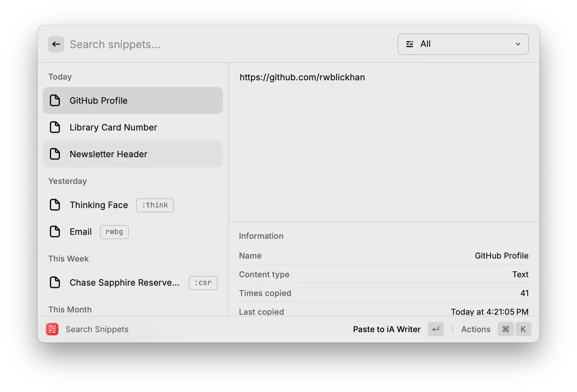Viewport: 577px width, 392px height.
Task: Click the GitHub profile URL preview text
Action: 302,77
